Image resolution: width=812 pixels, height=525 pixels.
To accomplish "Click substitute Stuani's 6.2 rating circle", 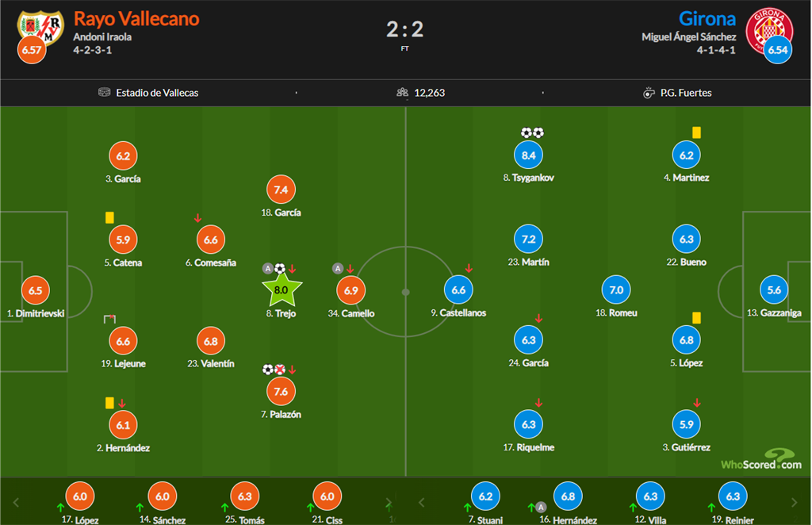I will tap(485, 496).
